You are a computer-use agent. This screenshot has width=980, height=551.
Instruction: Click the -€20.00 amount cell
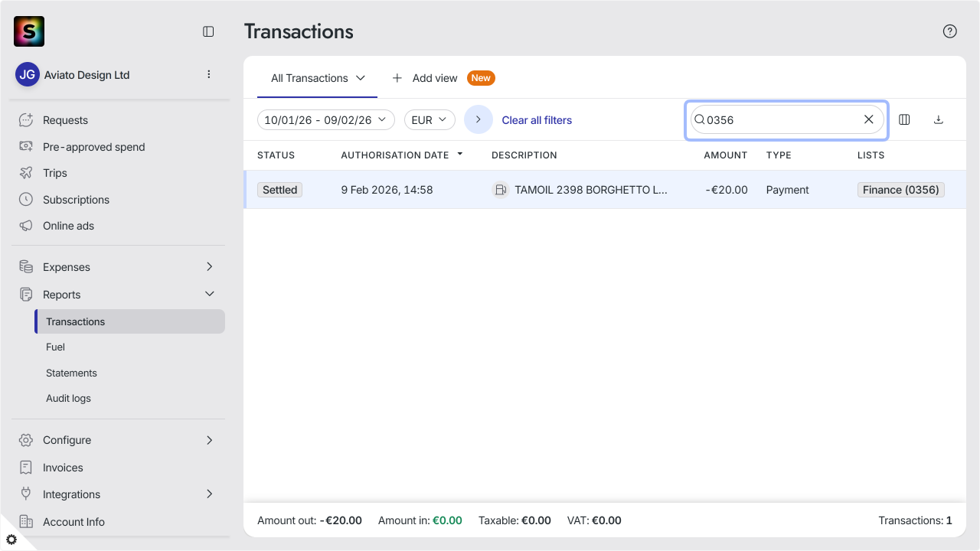[727, 190]
